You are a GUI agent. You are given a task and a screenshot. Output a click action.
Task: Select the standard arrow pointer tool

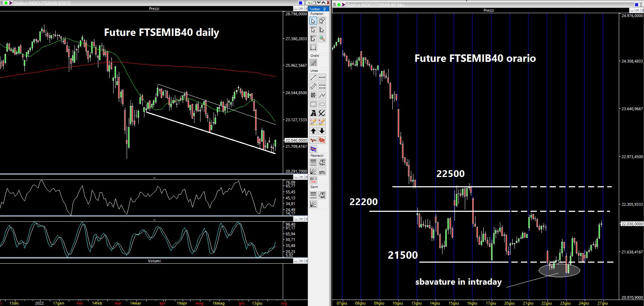313,21
